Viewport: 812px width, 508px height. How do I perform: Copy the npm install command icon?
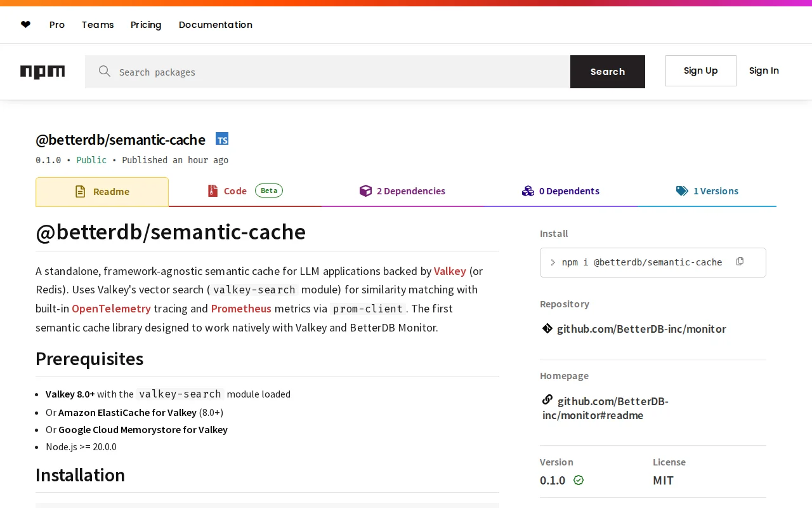(x=740, y=262)
